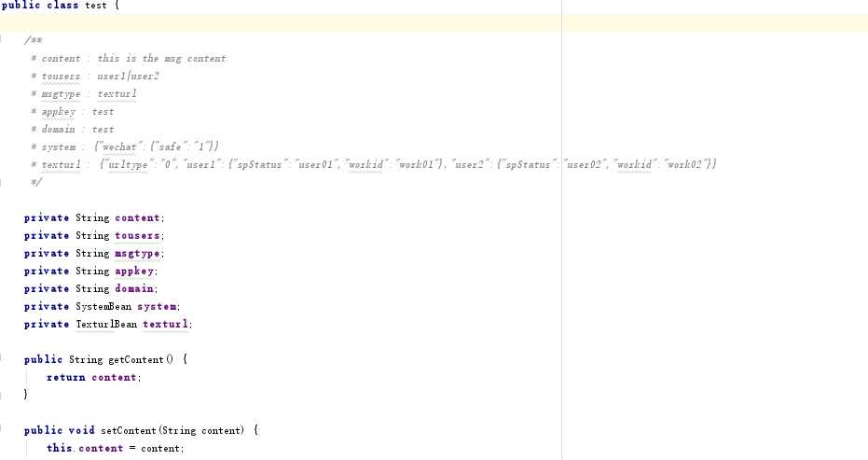This screenshot has width=868, height=460.
Task: Click the msgtype field name
Action: point(137,253)
